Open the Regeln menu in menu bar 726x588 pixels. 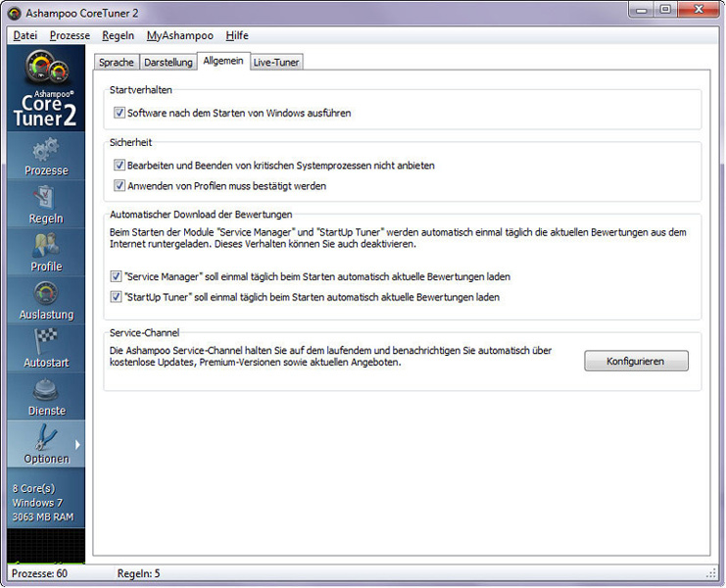pyautogui.click(x=119, y=35)
